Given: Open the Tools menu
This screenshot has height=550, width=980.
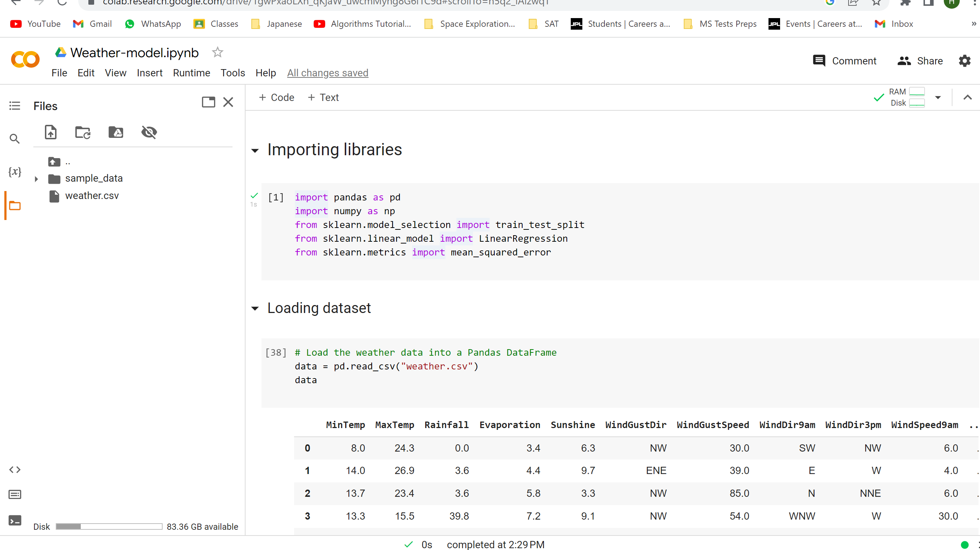Looking at the screenshot, I should click(x=233, y=73).
